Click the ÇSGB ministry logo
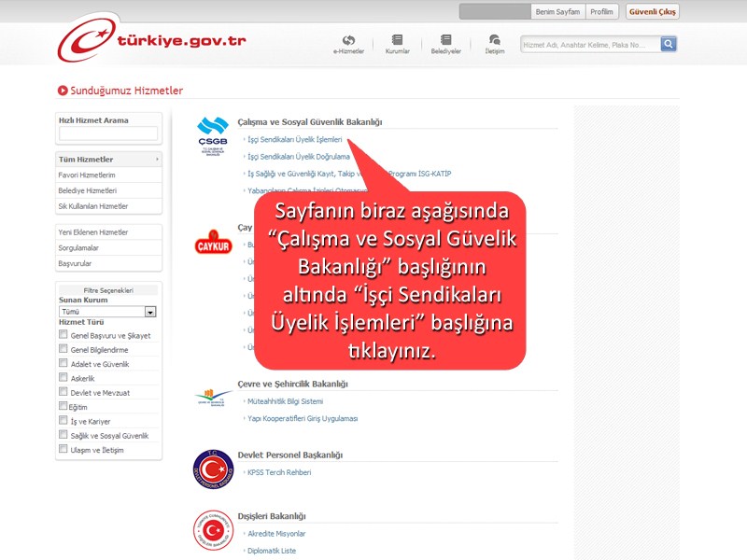The width and height of the screenshot is (747, 560). 213,136
